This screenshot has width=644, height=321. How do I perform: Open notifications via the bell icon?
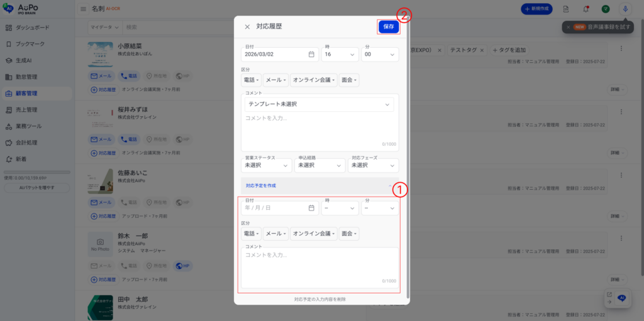pos(586,9)
